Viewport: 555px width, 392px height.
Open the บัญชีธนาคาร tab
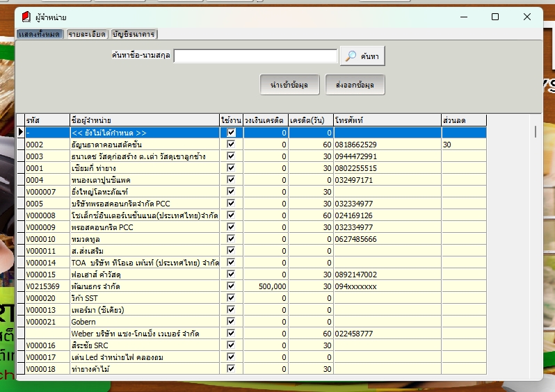pos(134,34)
